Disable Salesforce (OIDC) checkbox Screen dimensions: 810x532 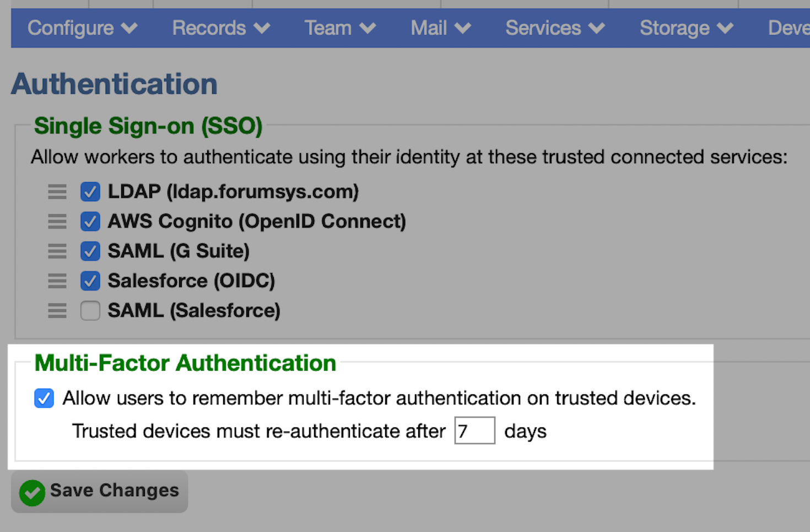click(x=90, y=281)
